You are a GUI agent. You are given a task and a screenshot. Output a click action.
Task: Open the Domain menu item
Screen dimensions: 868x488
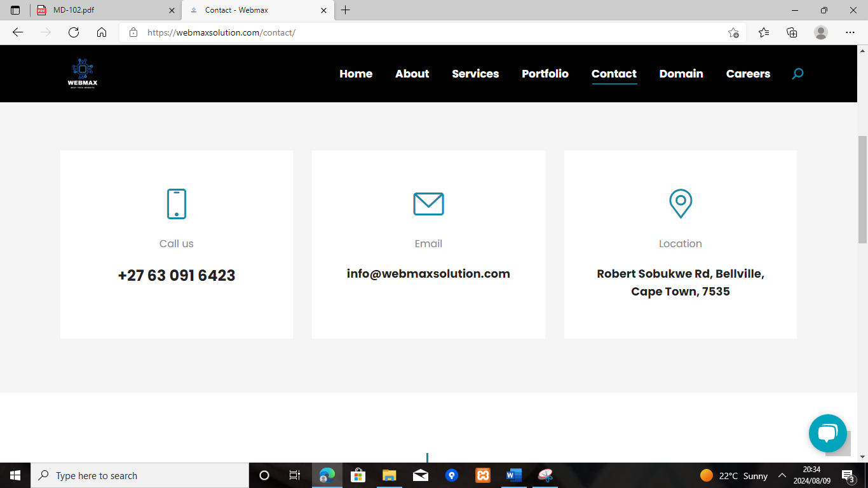[x=681, y=74]
